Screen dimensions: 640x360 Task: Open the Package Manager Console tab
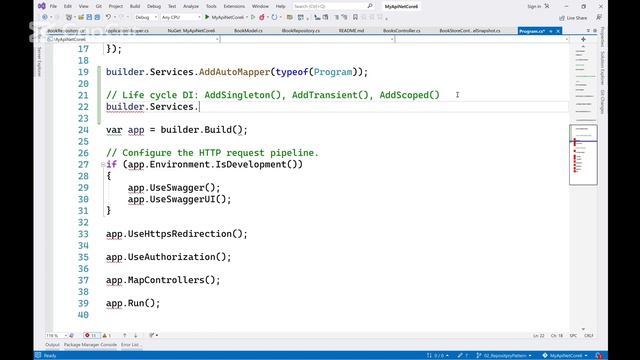(x=90, y=345)
